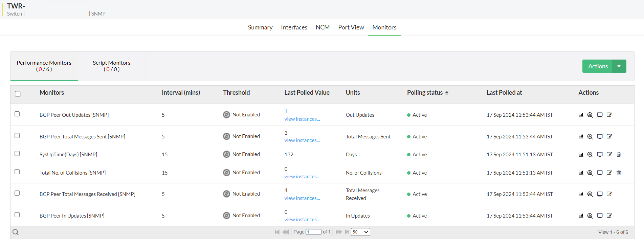Click the green Actions button
The image size is (644, 246).
[x=598, y=66]
